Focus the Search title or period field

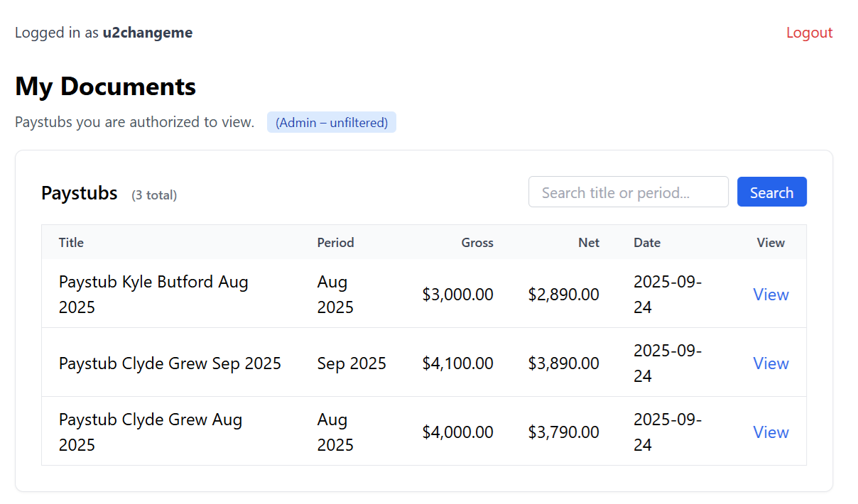(x=628, y=192)
